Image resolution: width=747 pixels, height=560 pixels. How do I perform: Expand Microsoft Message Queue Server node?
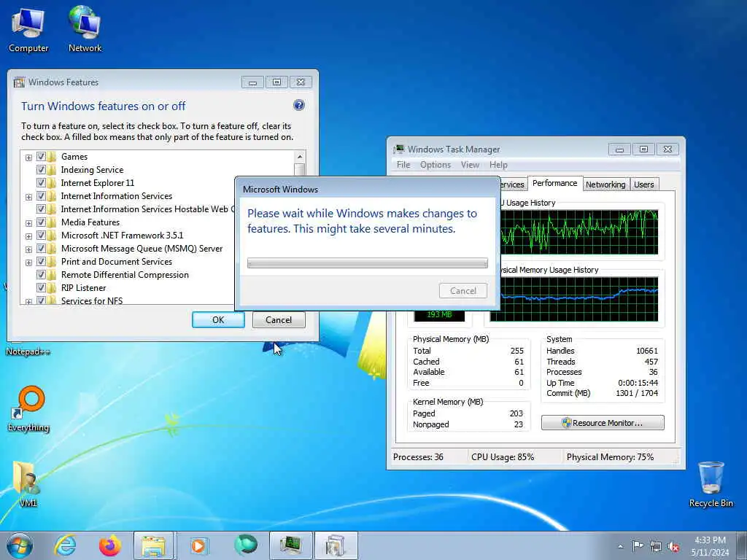pyautogui.click(x=28, y=249)
